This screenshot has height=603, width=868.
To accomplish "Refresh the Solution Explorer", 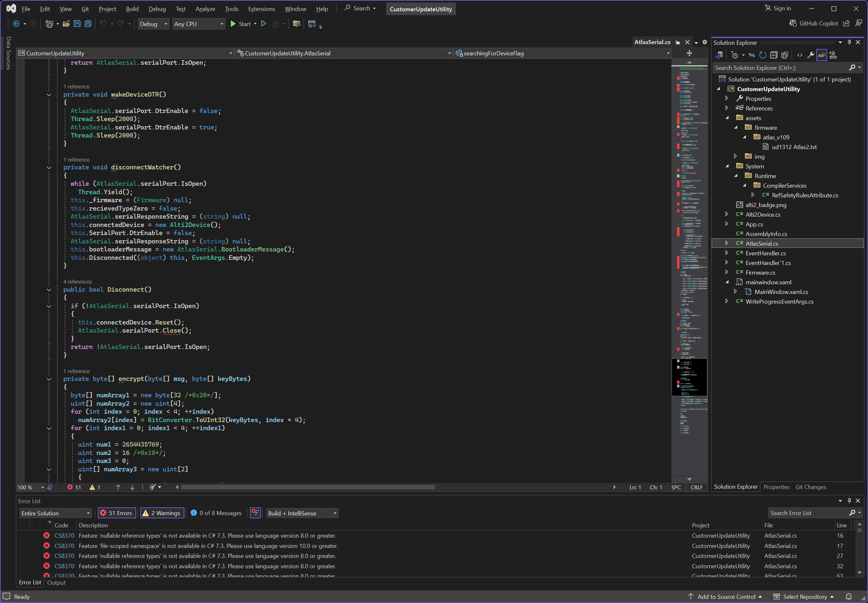I will point(763,55).
